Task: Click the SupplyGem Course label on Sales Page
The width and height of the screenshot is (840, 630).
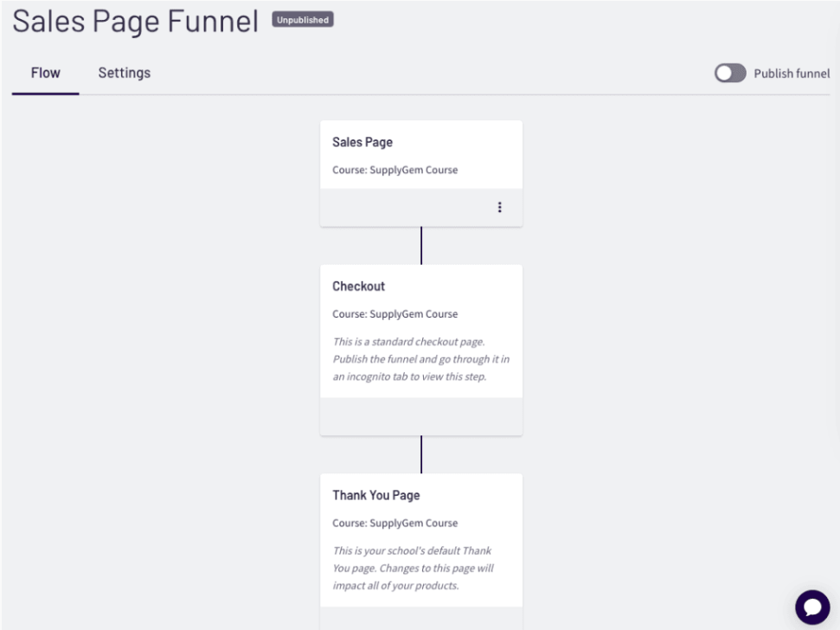Action: [x=395, y=170]
